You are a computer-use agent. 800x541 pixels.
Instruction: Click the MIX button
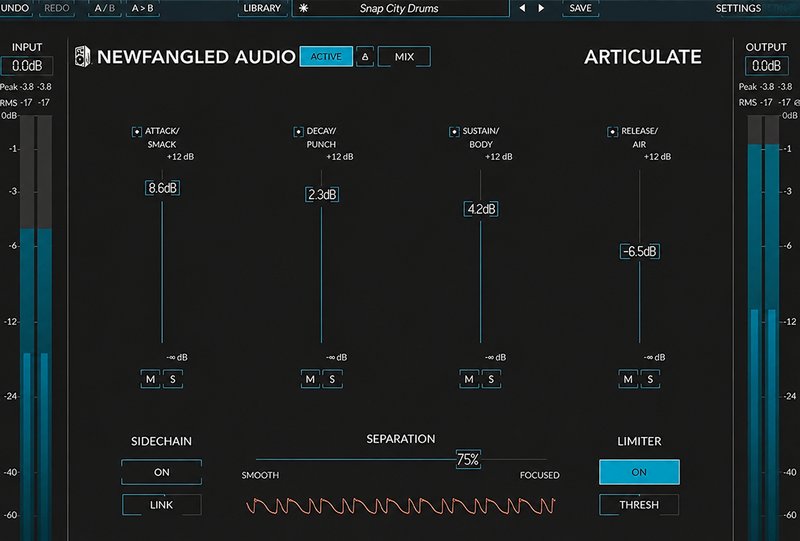coord(404,57)
